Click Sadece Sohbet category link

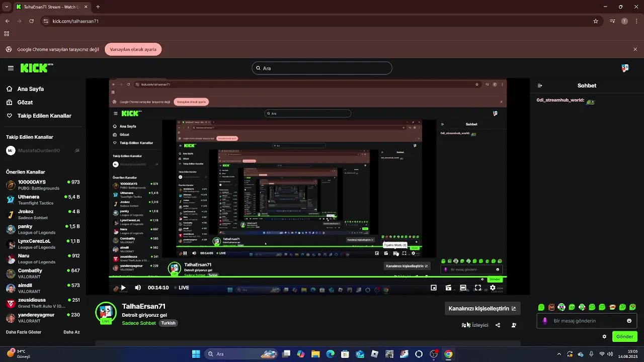click(x=139, y=323)
